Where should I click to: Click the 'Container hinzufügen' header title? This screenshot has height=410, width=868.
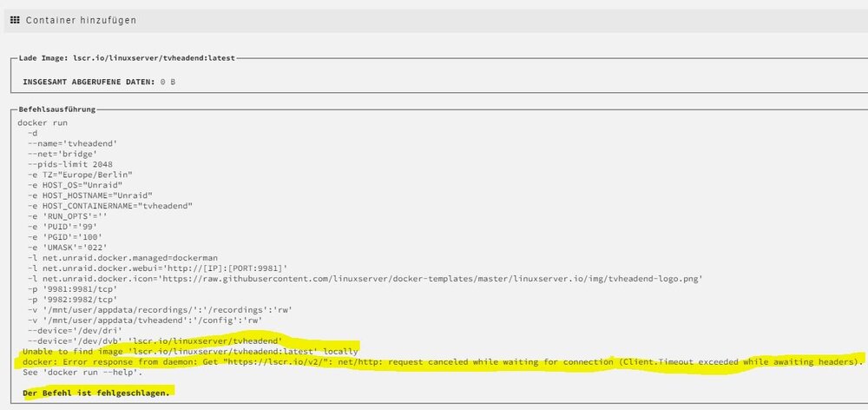(x=81, y=20)
